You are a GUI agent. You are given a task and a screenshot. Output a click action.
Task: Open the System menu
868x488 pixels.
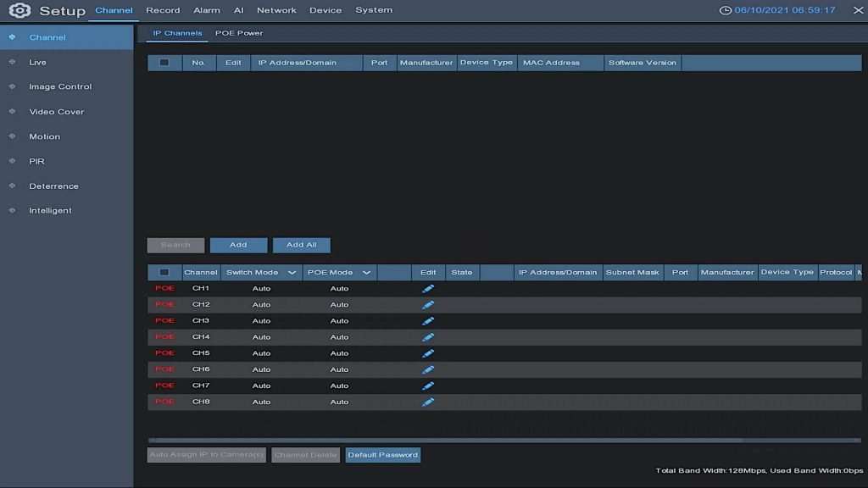pyautogui.click(x=373, y=10)
